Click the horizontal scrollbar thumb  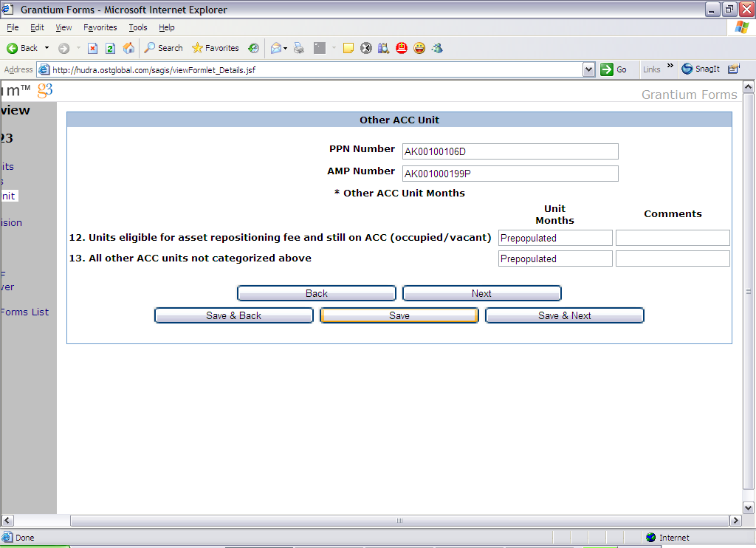[x=399, y=521]
